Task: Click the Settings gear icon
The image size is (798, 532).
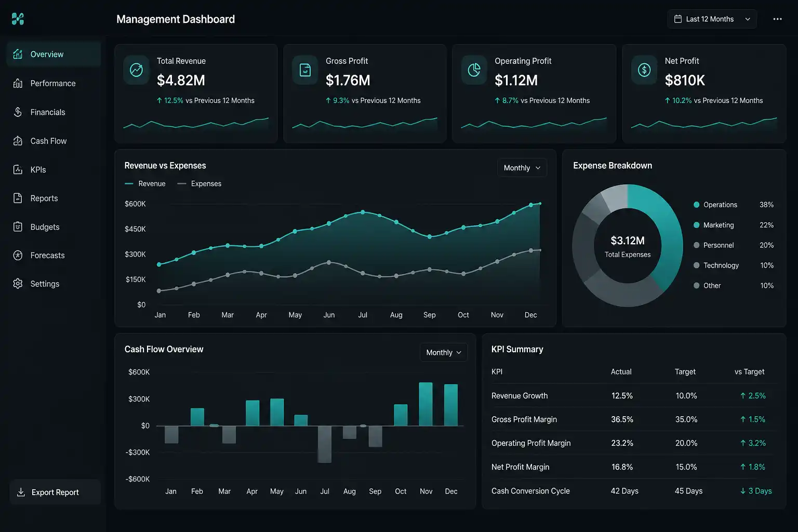Action: pyautogui.click(x=18, y=284)
